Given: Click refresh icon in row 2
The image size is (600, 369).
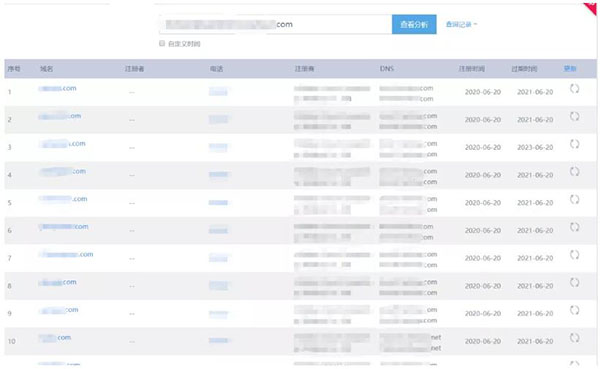Looking at the screenshot, I should tap(574, 116).
